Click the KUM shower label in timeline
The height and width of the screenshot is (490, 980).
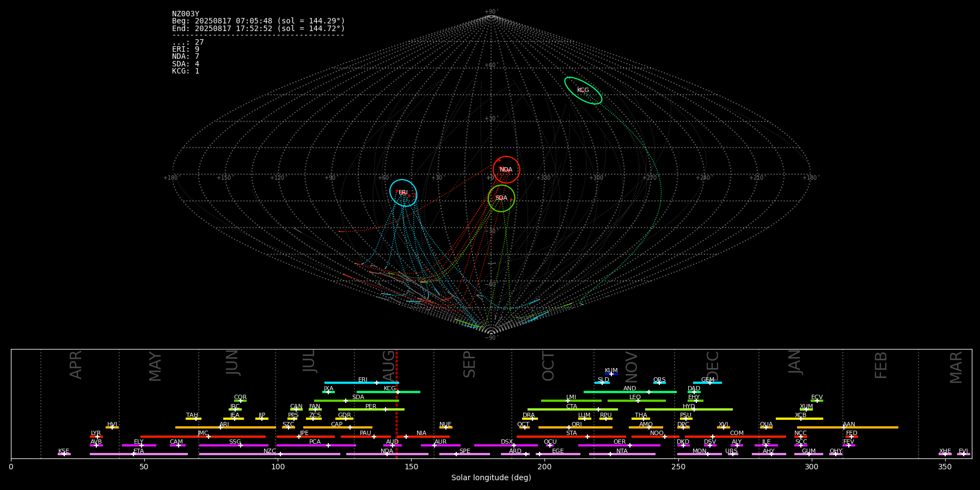pyautogui.click(x=611, y=371)
